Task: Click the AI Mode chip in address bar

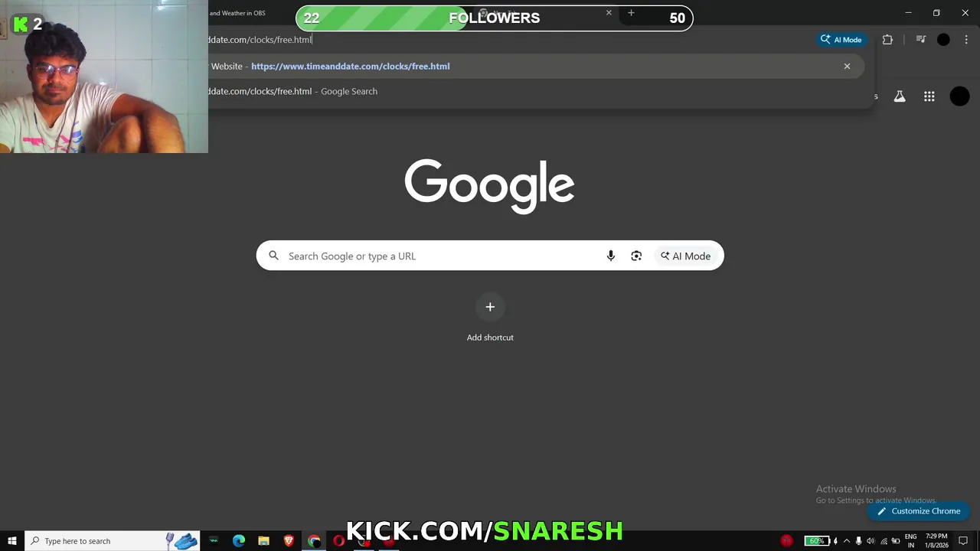Action: 841,40
